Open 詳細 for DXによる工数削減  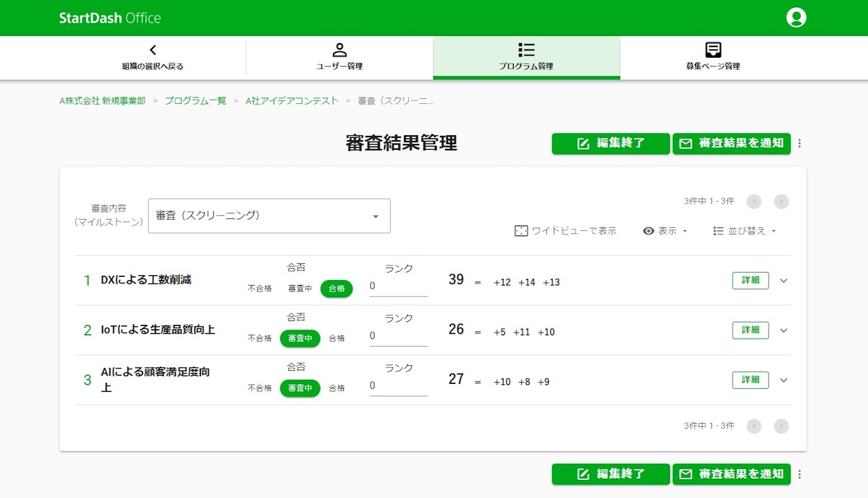[x=751, y=280]
